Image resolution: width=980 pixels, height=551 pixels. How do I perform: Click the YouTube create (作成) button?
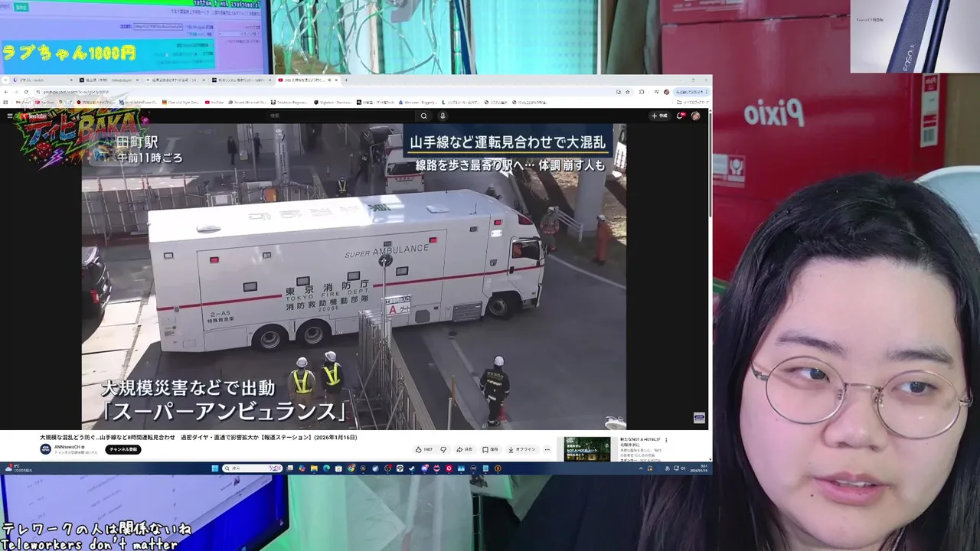coord(659,116)
